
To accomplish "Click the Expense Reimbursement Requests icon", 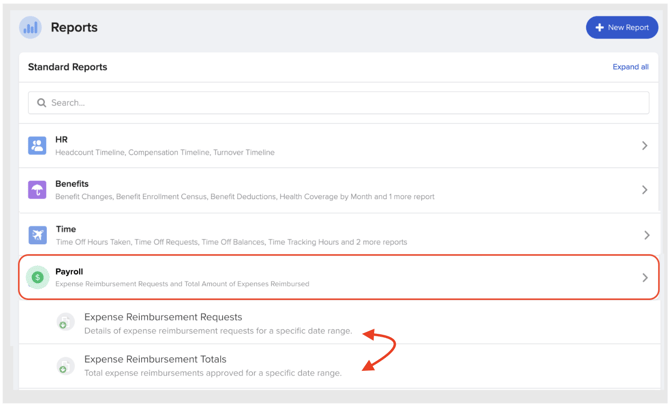I will (65, 323).
